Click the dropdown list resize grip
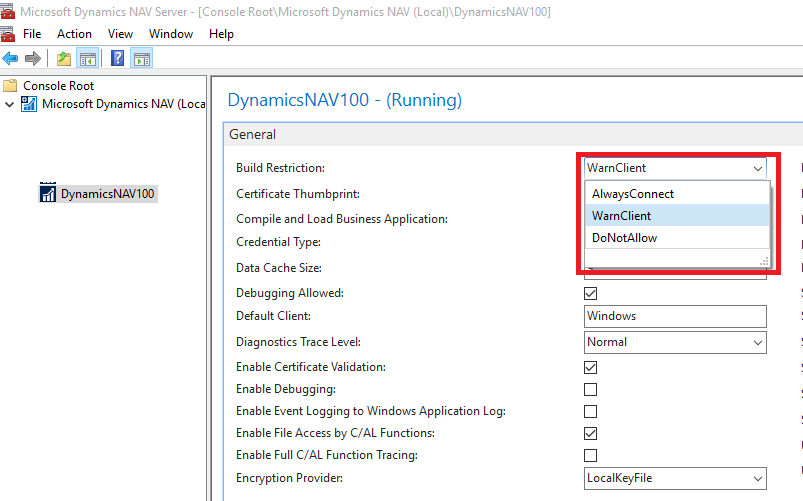Screen dimensions: 803x501 point(764,261)
